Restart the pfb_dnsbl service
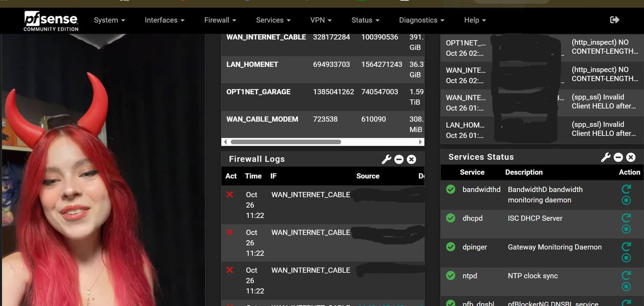 (x=626, y=303)
